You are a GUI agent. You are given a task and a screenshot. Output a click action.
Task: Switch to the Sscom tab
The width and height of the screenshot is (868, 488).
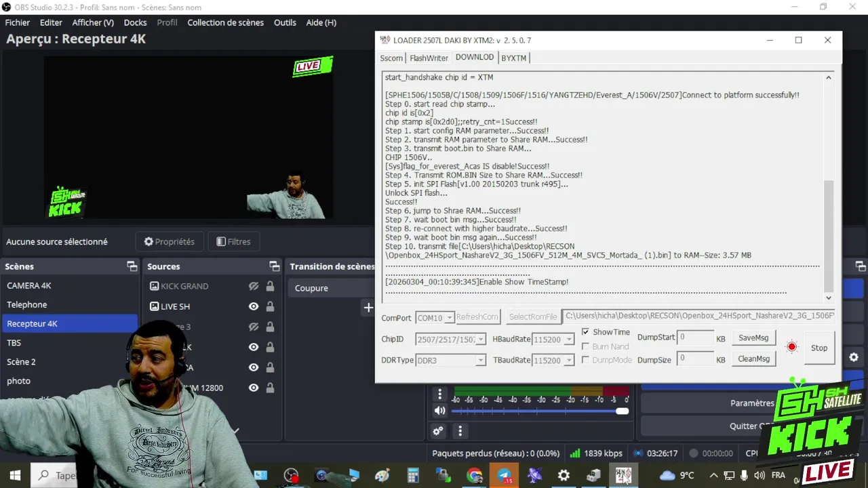[391, 58]
